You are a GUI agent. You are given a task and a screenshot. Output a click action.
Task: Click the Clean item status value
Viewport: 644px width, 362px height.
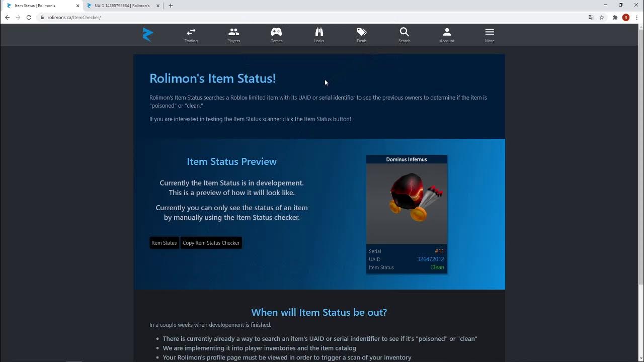(437, 267)
